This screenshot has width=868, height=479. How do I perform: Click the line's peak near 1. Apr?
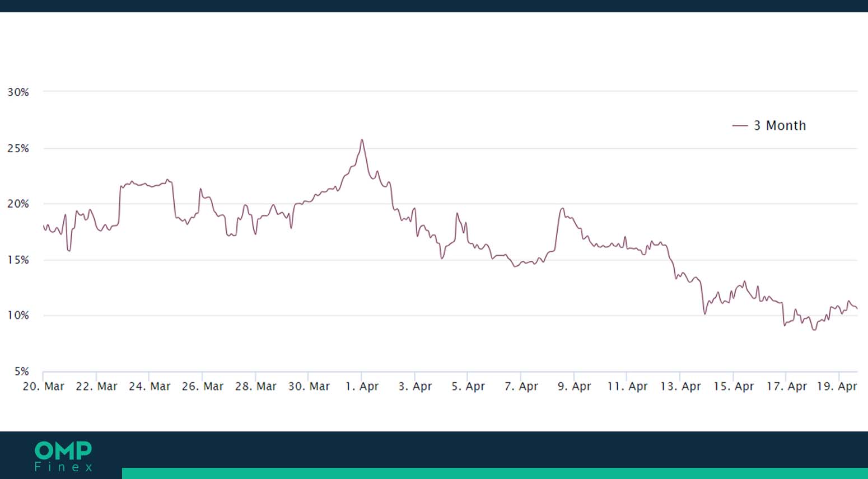[362, 140]
